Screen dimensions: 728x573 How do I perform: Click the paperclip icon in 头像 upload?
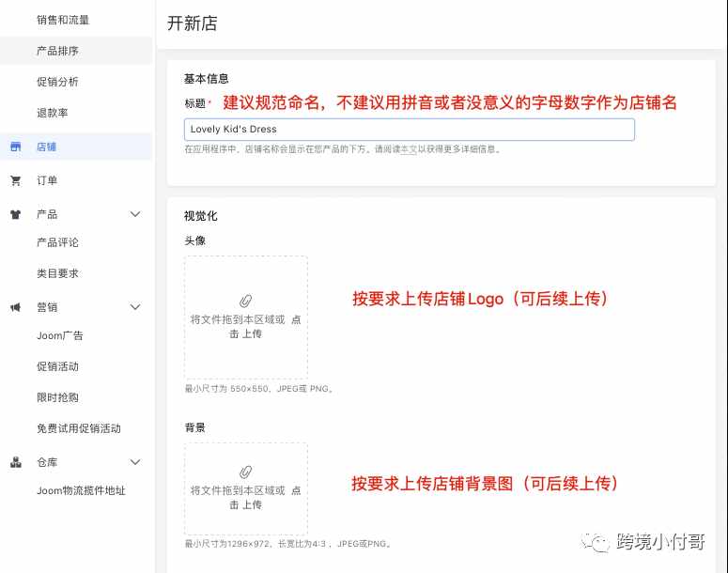[245, 301]
